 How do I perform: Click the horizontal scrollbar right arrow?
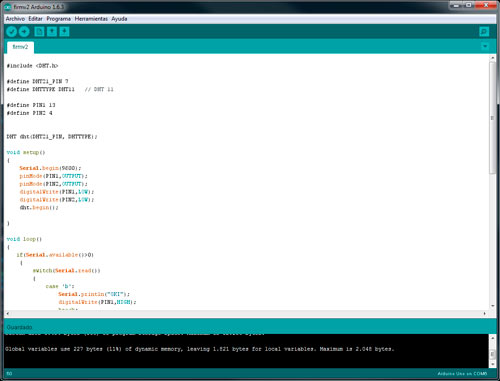tap(484, 313)
